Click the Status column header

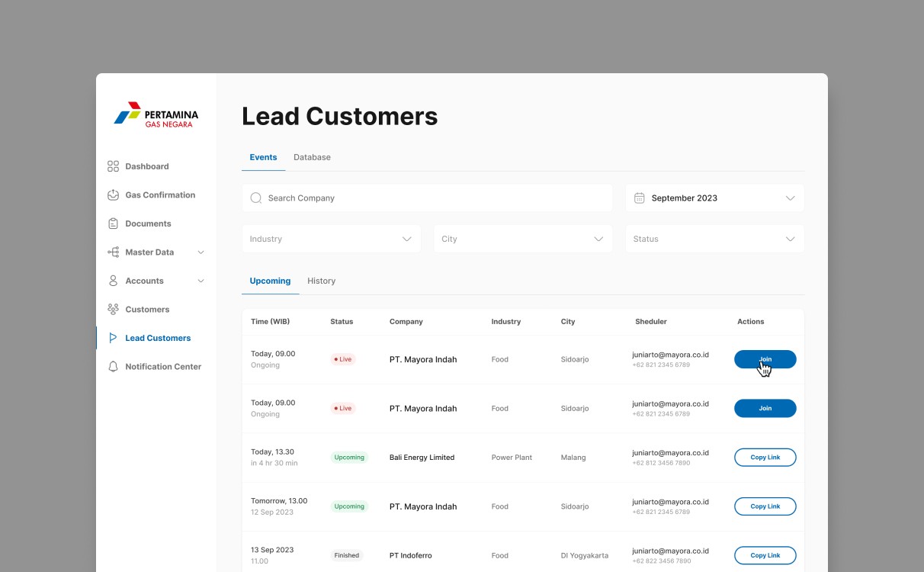click(x=342, y=322)
